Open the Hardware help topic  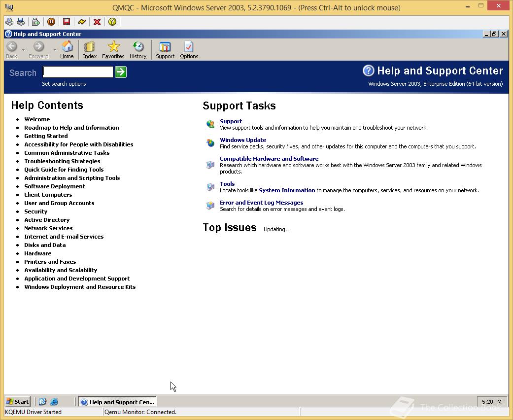[37, 253]
